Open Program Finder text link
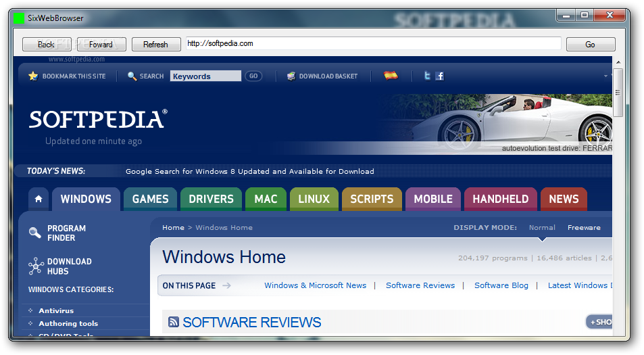 click(66, 233)
